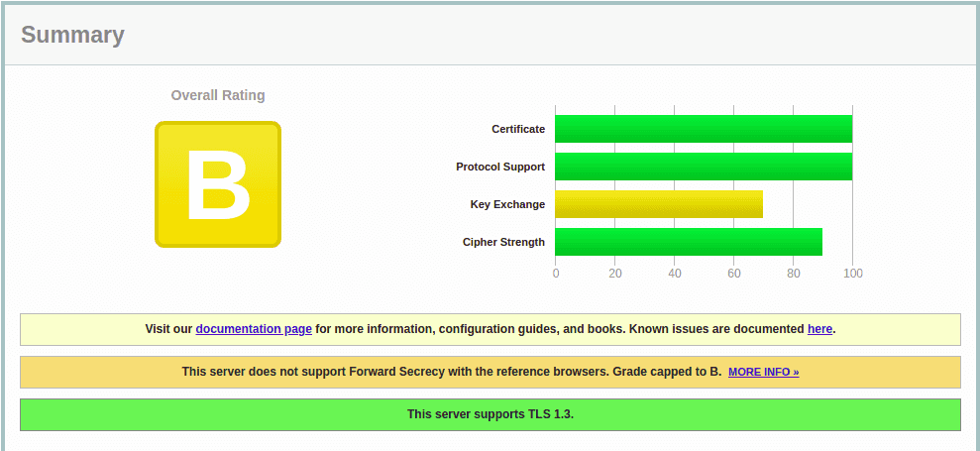Click the green Cipher Strength score bar
This screenshot has height=451, width=980.
tap(688, 242)
